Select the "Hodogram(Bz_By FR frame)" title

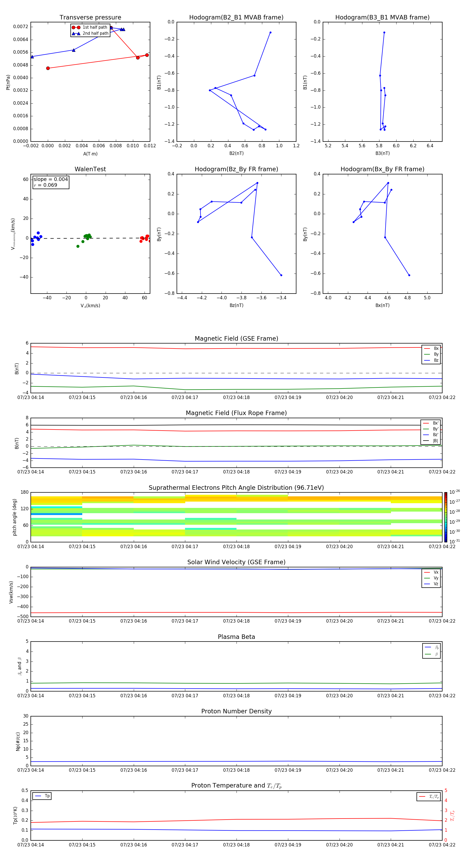click(x=236, y=169)
